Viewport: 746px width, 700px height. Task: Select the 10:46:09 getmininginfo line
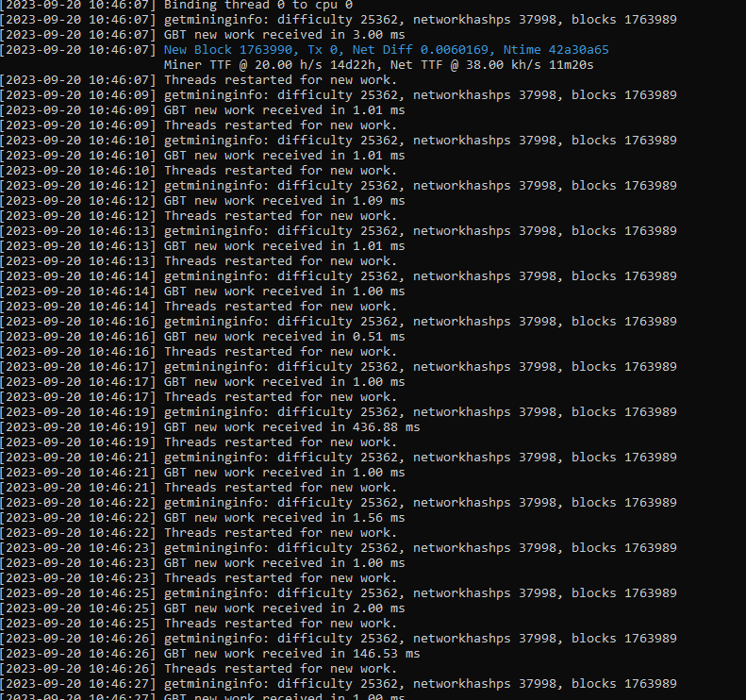(339, 95)
